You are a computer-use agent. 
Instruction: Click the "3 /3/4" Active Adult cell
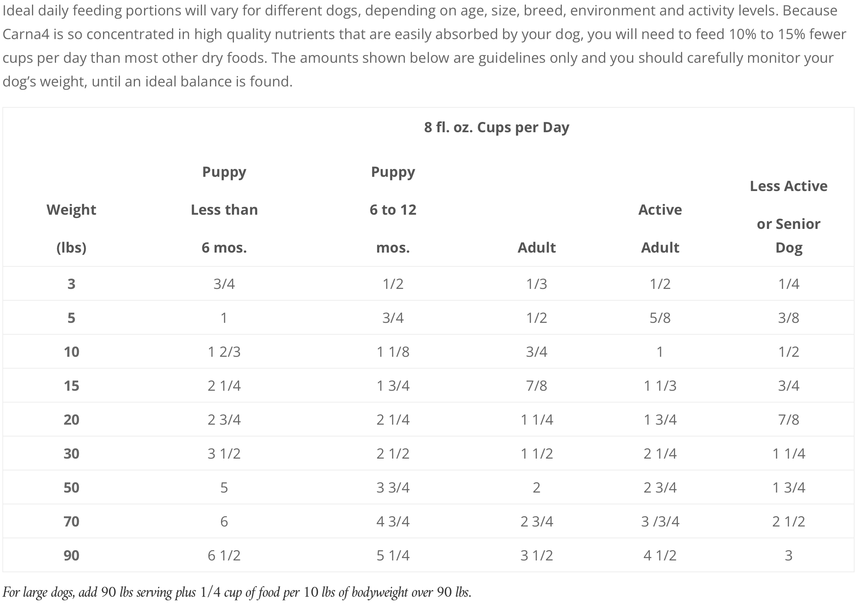(660, 521)
